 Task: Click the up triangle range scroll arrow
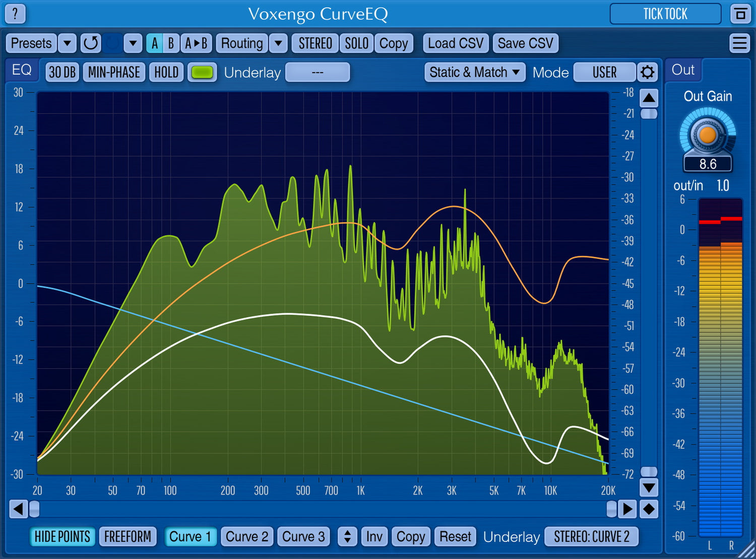pos(649,98)
